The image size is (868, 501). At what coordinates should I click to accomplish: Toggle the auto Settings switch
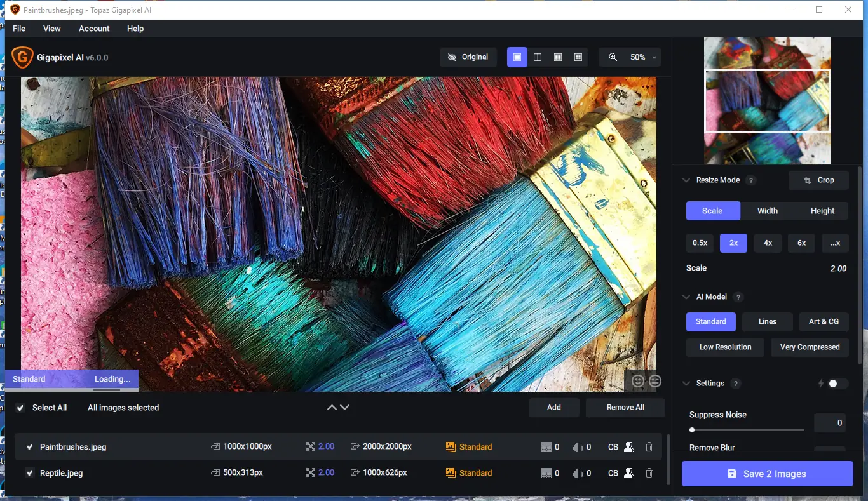(837, 384)
